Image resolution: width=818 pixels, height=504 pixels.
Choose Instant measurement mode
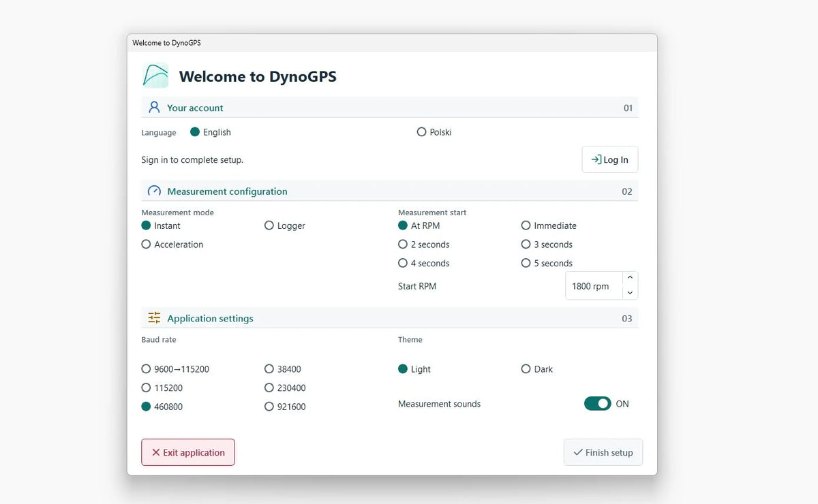pyautogui.click(x=161, y=225)
